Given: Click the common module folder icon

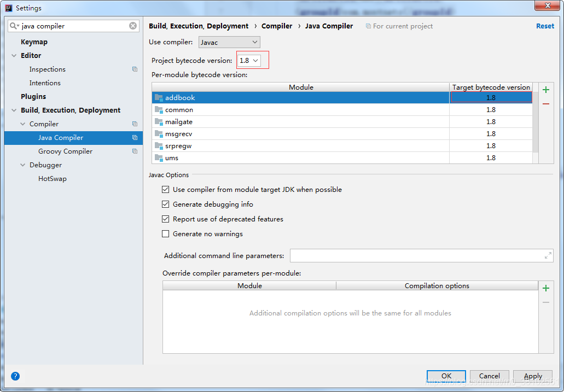Looking at the screenshot, I should click(159, 110).
